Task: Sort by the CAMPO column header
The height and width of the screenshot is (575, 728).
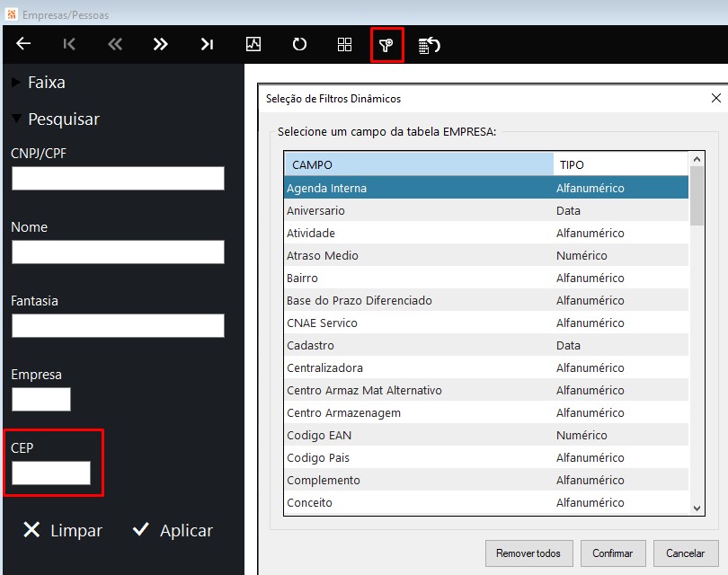Action: [419, 164]
